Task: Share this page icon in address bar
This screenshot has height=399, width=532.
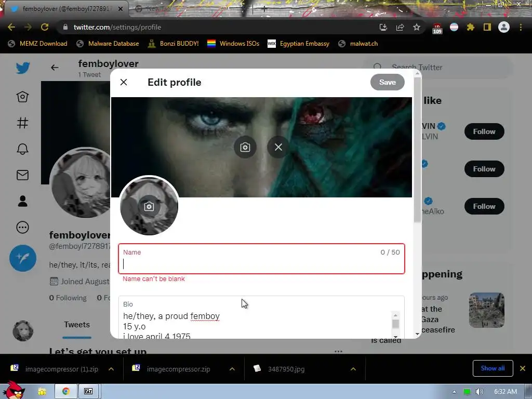Action: [400, 27]
